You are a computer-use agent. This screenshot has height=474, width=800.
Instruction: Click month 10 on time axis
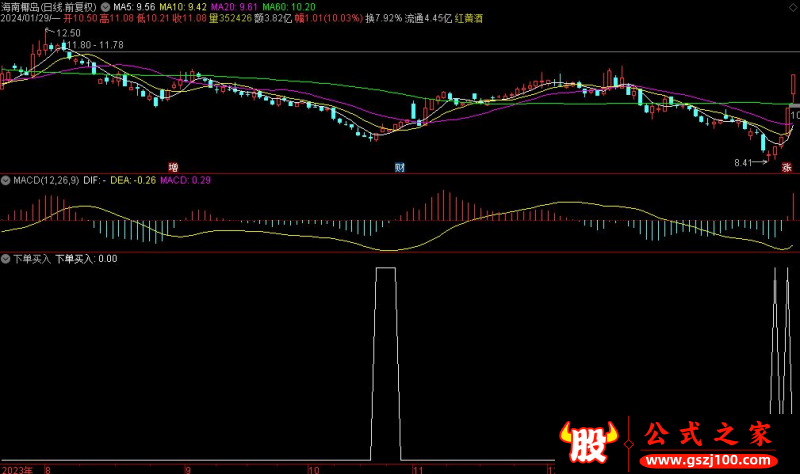click(x=314, y=470)
